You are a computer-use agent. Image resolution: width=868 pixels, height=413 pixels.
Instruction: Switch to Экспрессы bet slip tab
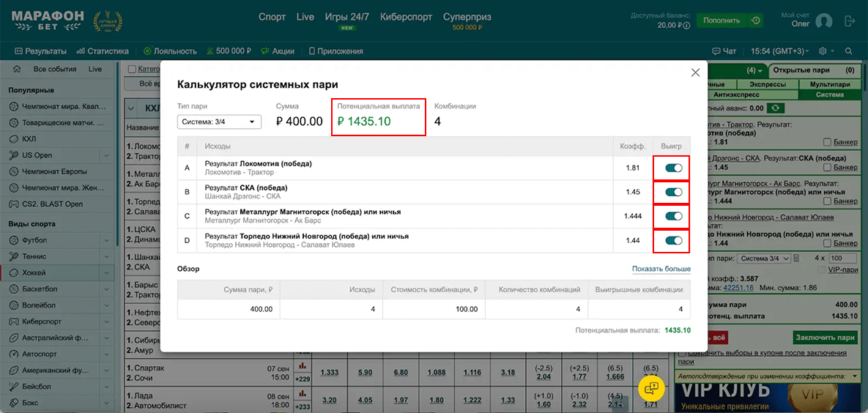tap(768, 85)
